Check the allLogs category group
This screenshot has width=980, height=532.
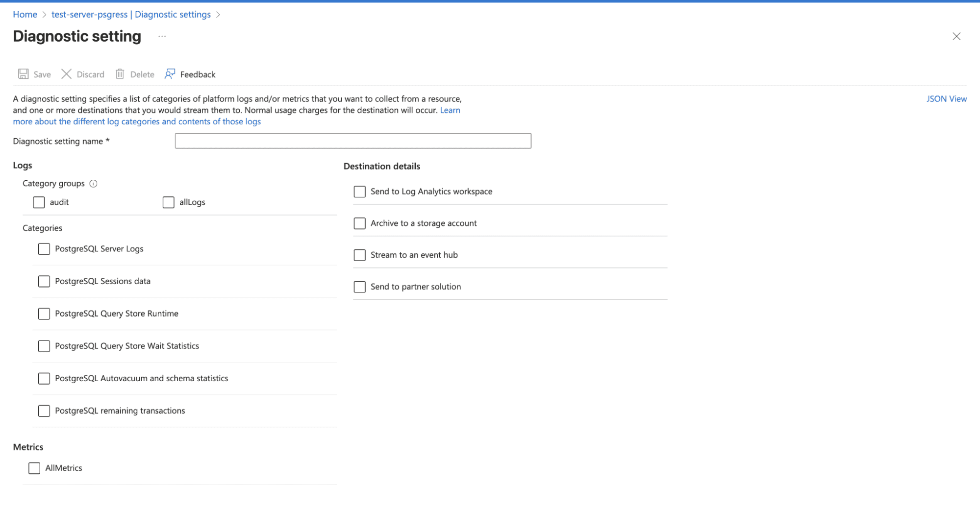[x=168, y=202]
